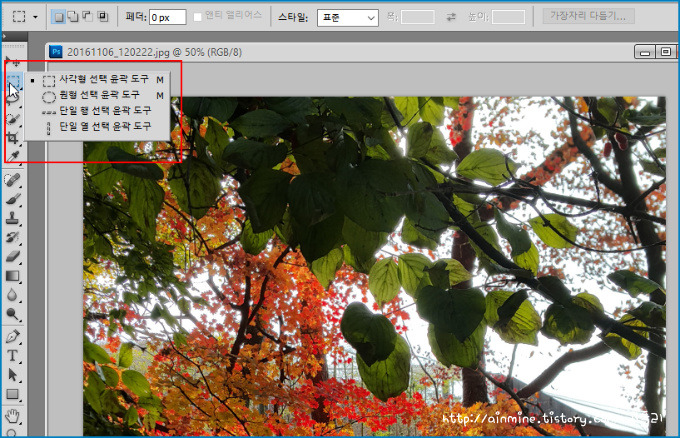Maximize the 20161106_120222.jpg document window

pyautogui.click(x=666, y=52)
